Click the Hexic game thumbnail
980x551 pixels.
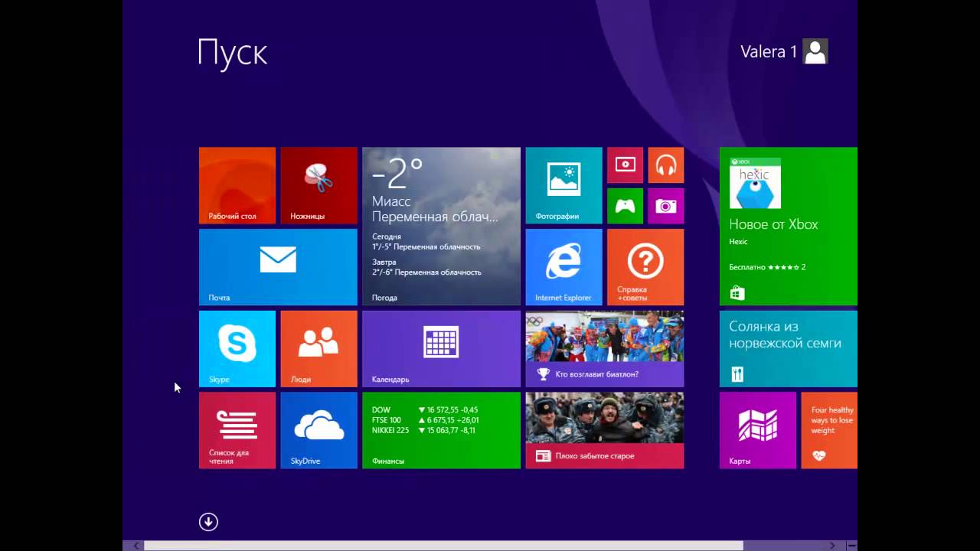pos(755,183)
